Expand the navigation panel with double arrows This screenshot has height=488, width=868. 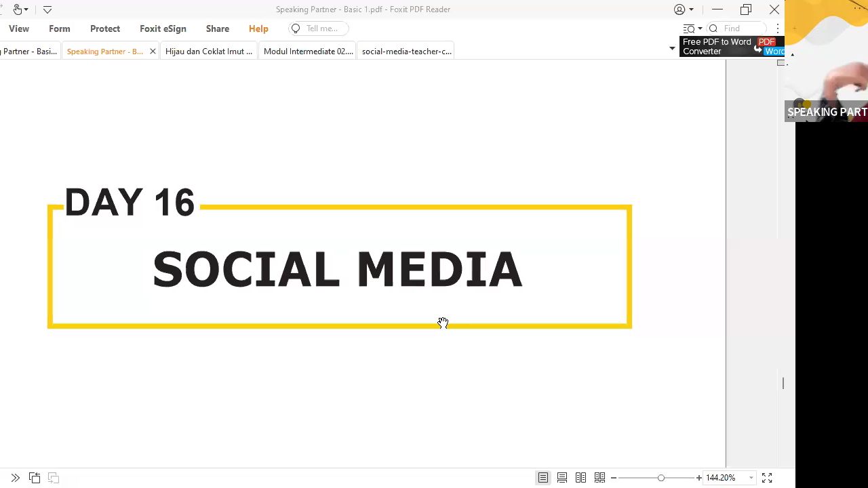[16, 478]
